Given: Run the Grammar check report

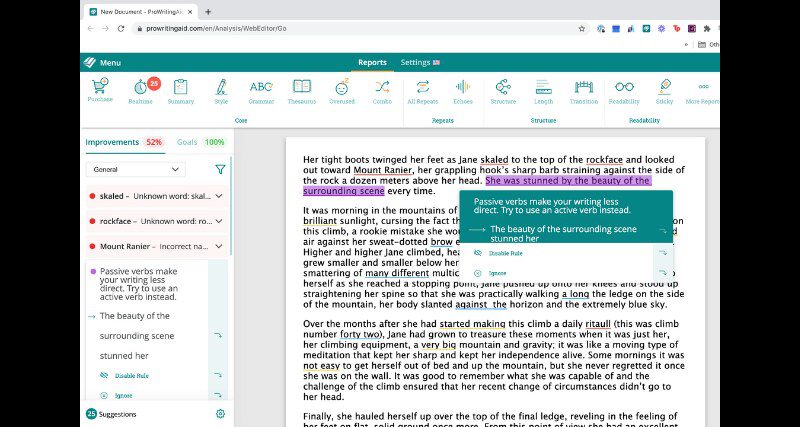Looking at the screenshot, I should [x=261, y=92].
